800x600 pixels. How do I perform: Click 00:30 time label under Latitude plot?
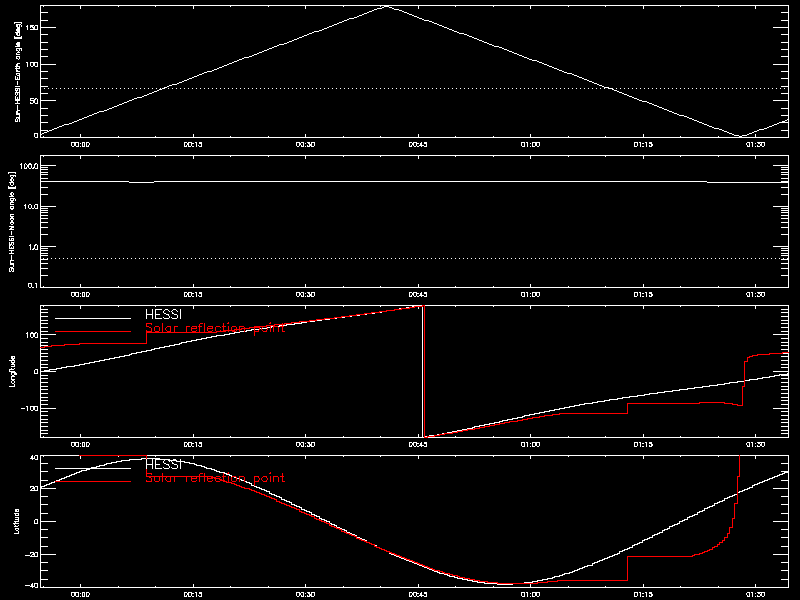tap(305, 594)
